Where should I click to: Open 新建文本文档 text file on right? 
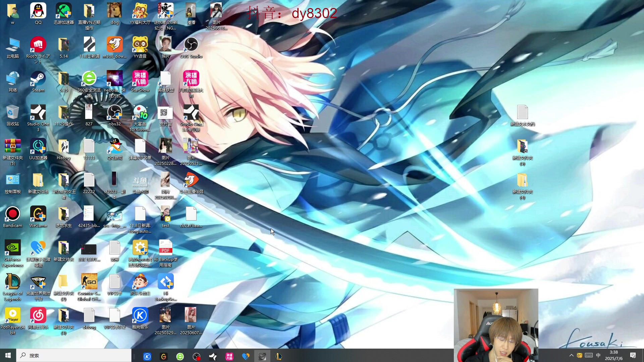coord(523,112)
